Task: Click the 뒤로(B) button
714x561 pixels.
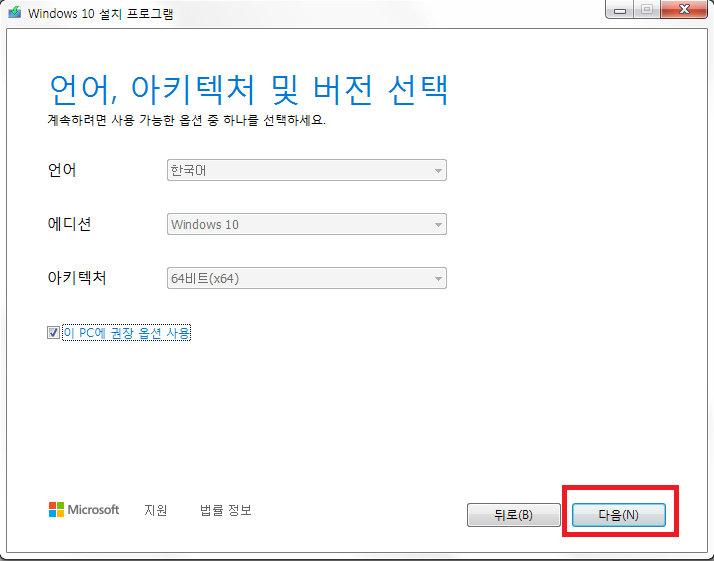Action: coord(514,515)
